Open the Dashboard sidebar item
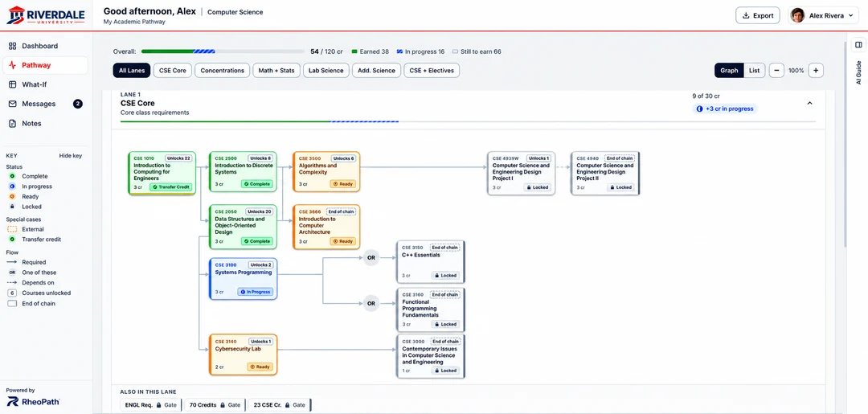The image size is (868, 414). click(45, 46)
